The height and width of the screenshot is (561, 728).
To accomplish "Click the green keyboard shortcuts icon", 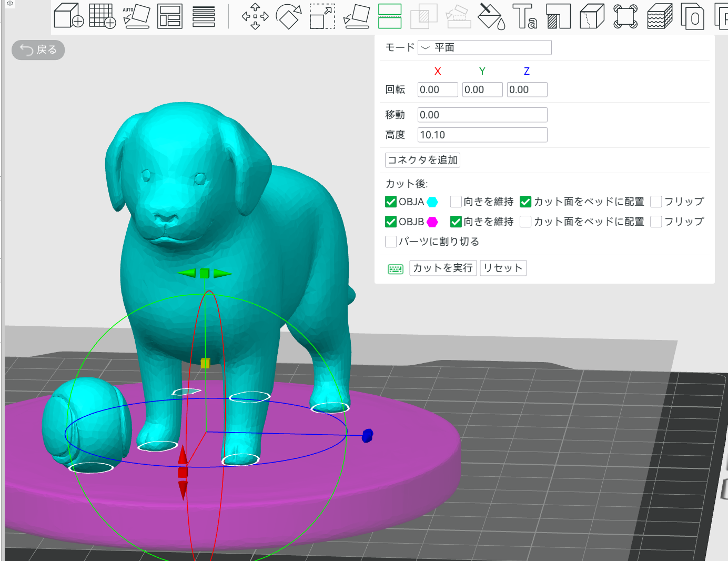I will point(396,269).
